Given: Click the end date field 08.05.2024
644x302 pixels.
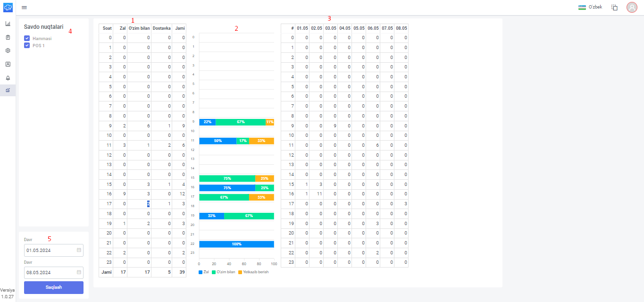Looking at the screenshot, I should point(54,273).
